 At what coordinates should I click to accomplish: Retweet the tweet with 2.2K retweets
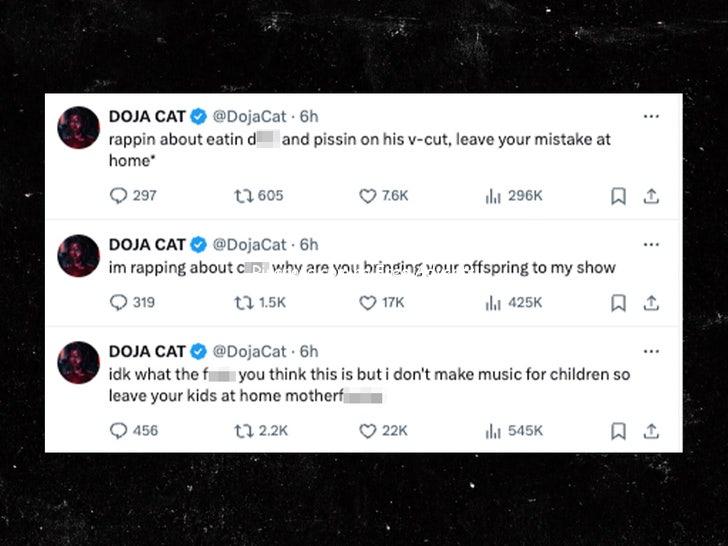click(243, 431)
